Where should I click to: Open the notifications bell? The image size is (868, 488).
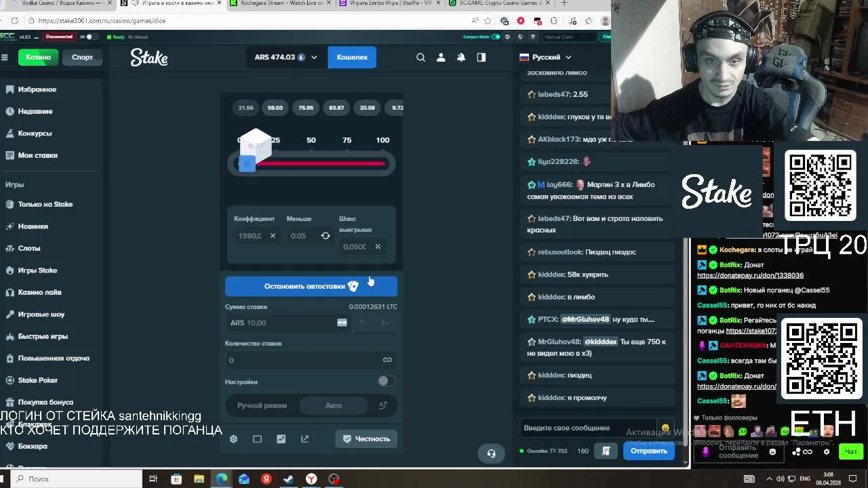[x=461, y=58]
